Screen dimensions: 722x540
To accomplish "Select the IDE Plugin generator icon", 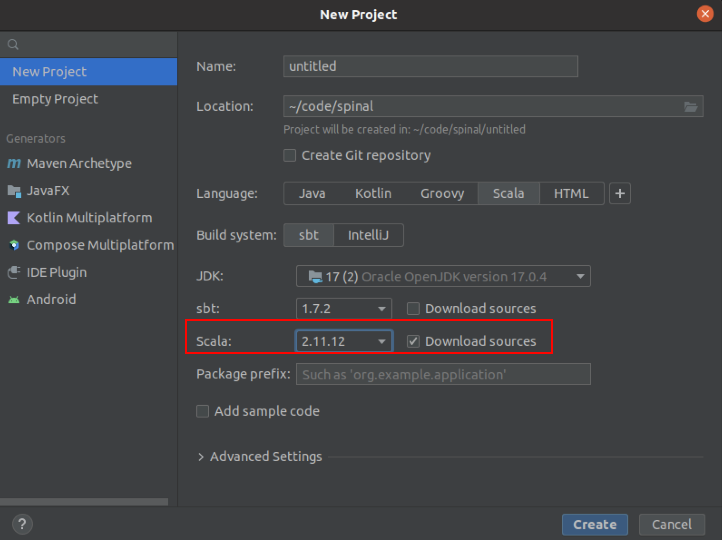I will pos(14,272).
